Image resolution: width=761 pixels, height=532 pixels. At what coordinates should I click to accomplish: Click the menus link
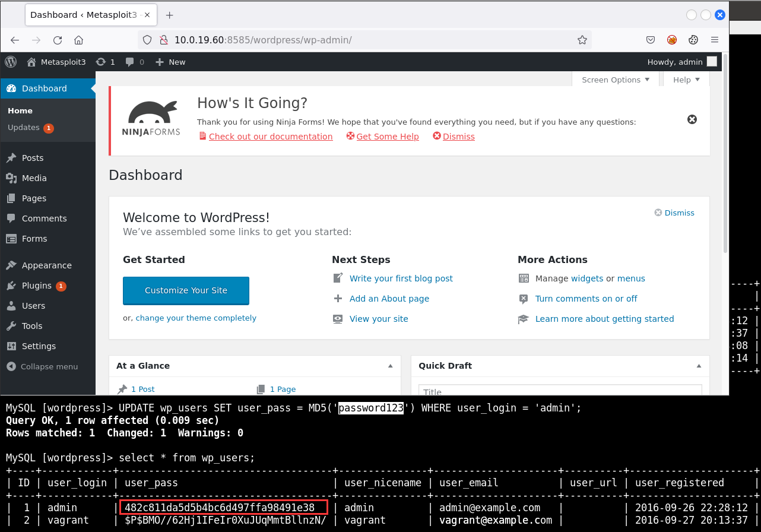click(x=631, y=278)
